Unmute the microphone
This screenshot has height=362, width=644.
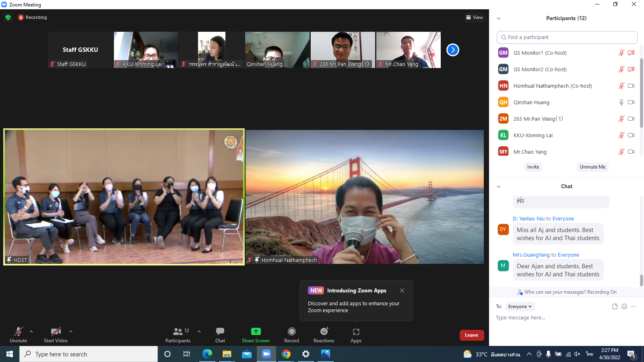point(19,332)
